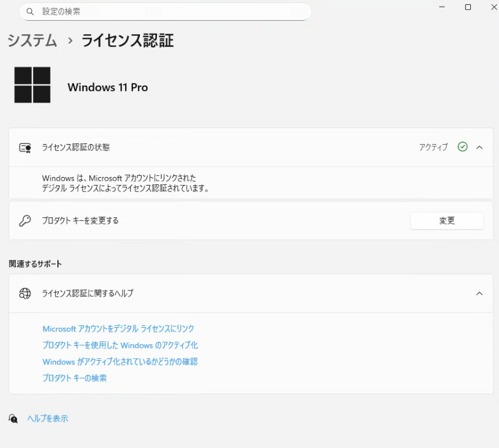Click the 関連するサポート heading
This screenshot has width=499, height=448.
(x=35, y=264)
